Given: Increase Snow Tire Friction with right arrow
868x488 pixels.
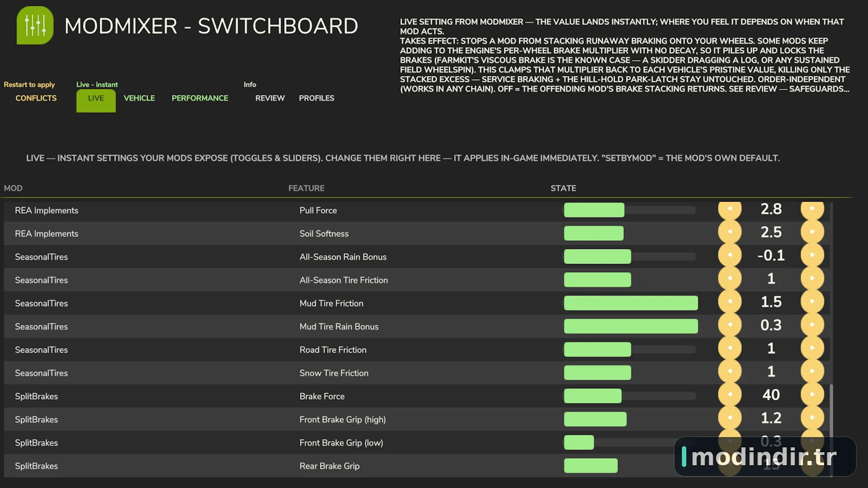Looking at the screenshot, I should (x=812, y=372).
